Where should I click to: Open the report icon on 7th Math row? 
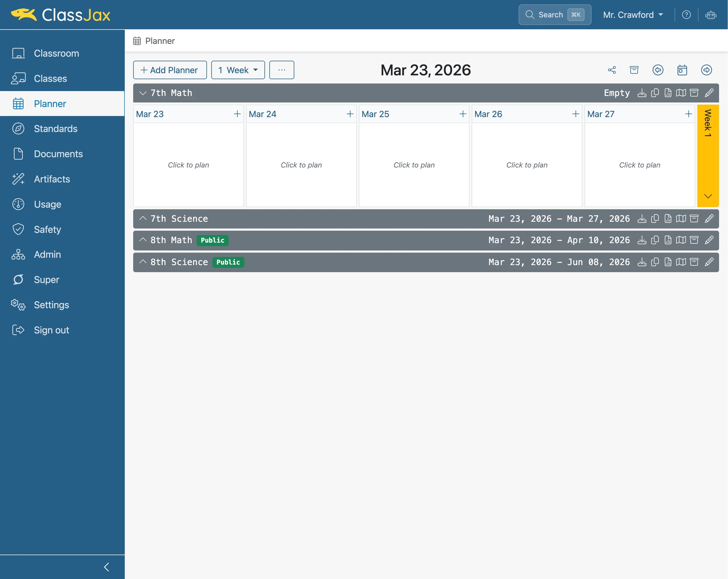668,93
